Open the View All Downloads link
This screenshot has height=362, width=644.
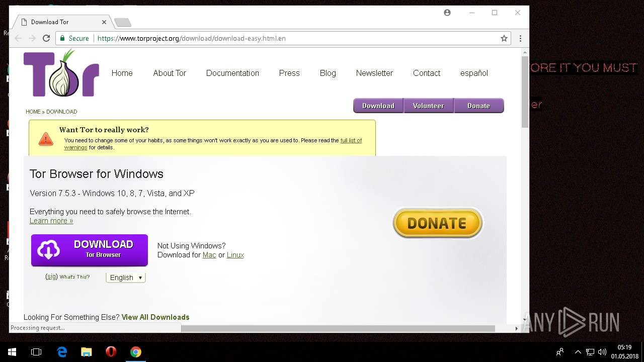155,317
